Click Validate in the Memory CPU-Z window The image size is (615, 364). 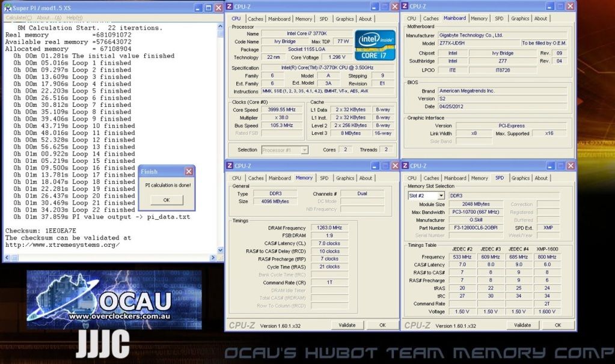347,325
